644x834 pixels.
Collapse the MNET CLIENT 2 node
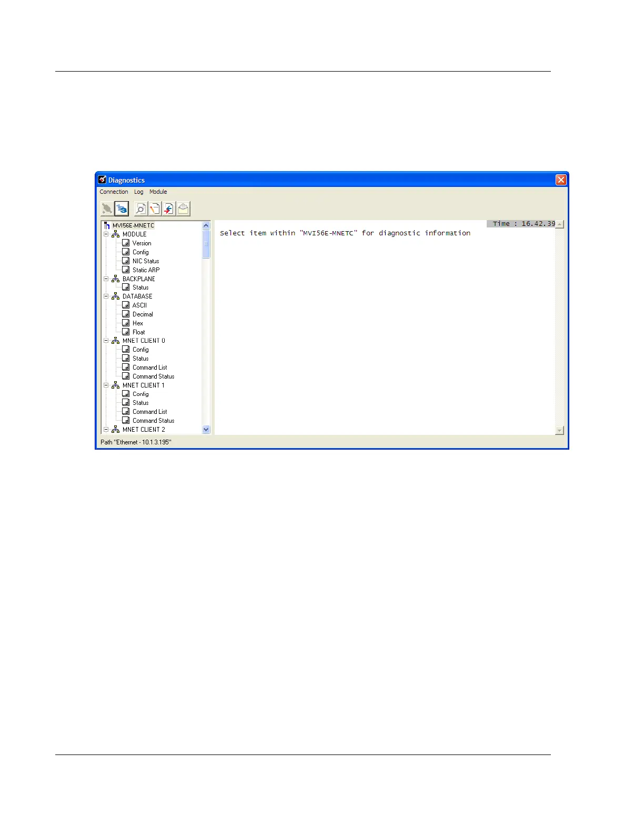pos(106,429)
